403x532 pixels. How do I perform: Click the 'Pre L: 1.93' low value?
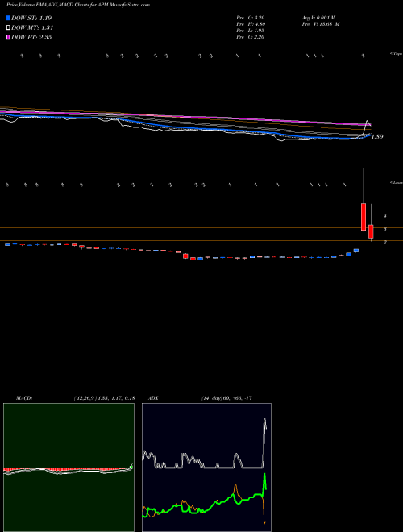coord(251,31)
